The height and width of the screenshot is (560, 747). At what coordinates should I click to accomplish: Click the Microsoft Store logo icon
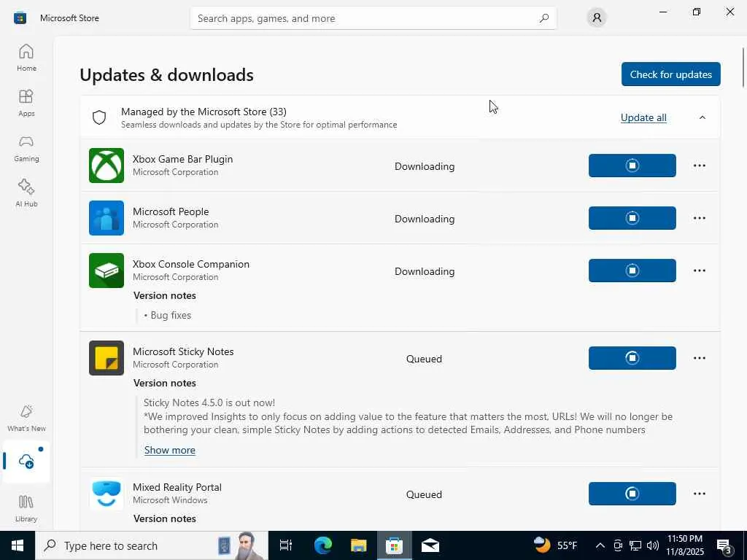[20, 18]
